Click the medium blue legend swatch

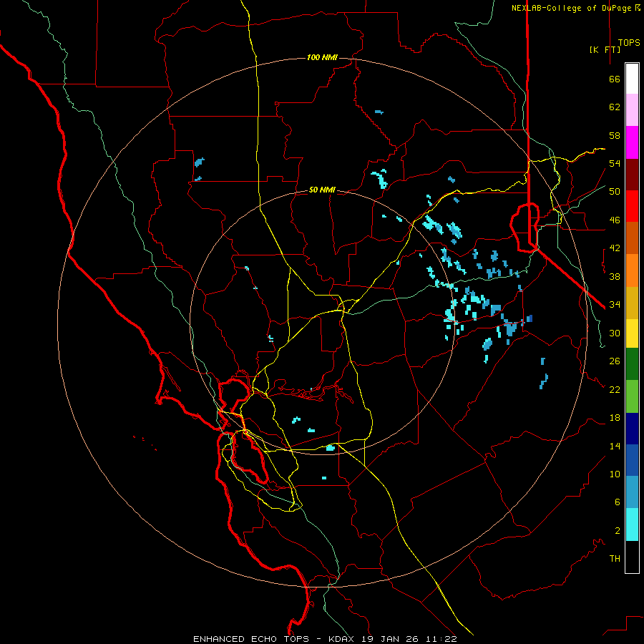[632, 460]
